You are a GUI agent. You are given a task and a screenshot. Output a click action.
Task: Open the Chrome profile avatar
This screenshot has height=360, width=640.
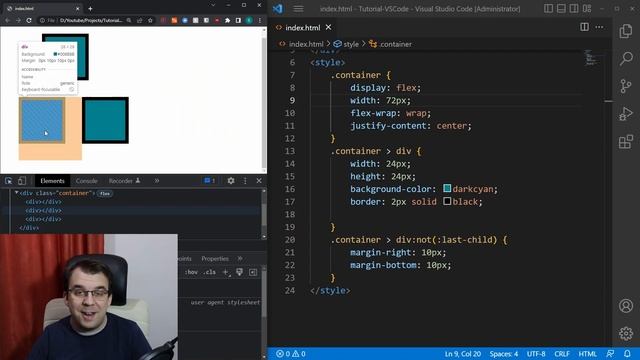(249, 20)
